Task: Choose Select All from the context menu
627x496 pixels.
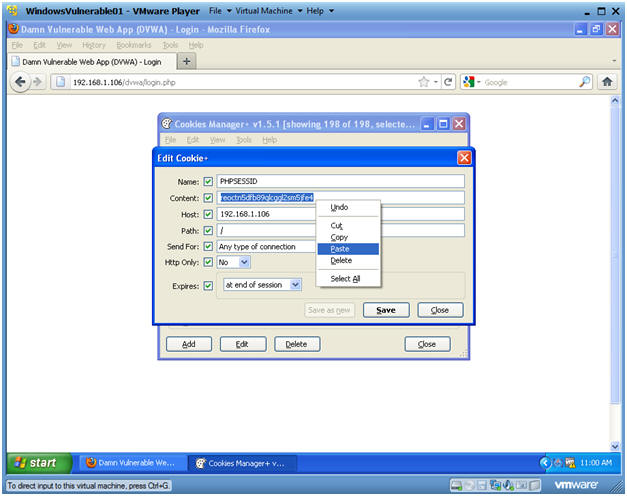Action: 348,279
